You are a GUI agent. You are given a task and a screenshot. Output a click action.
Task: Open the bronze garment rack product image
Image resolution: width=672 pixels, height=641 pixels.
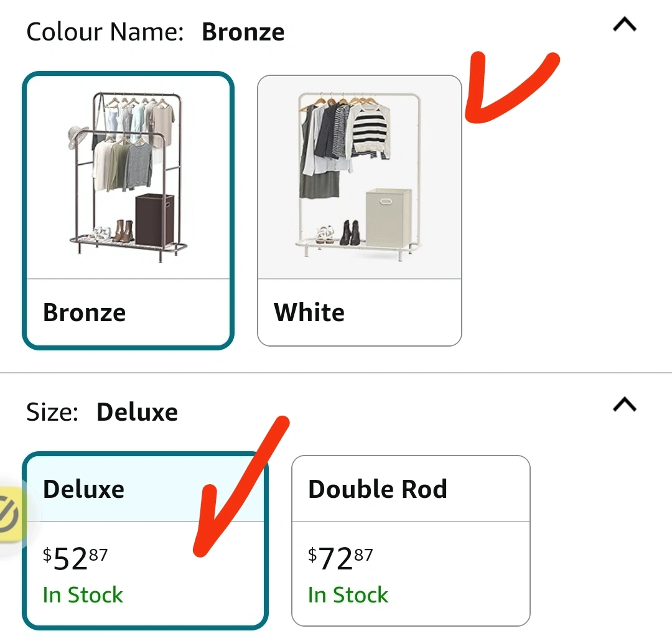pos(128,177)
